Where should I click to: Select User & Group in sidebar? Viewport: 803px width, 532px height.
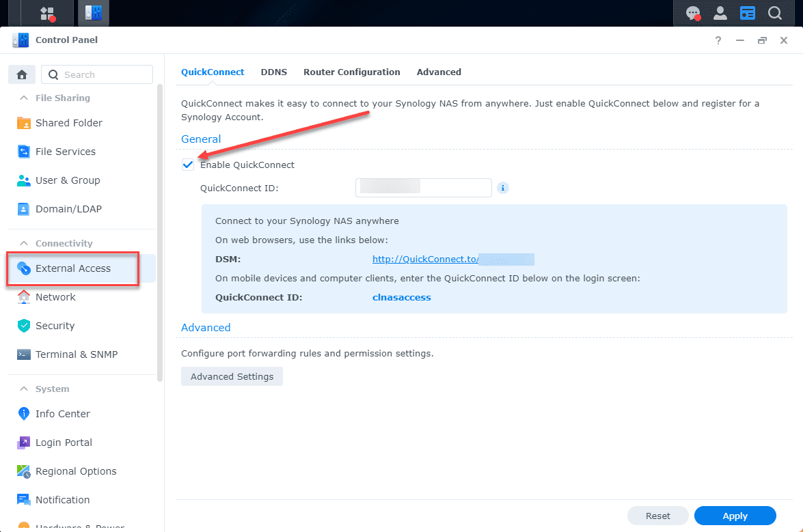68,180
